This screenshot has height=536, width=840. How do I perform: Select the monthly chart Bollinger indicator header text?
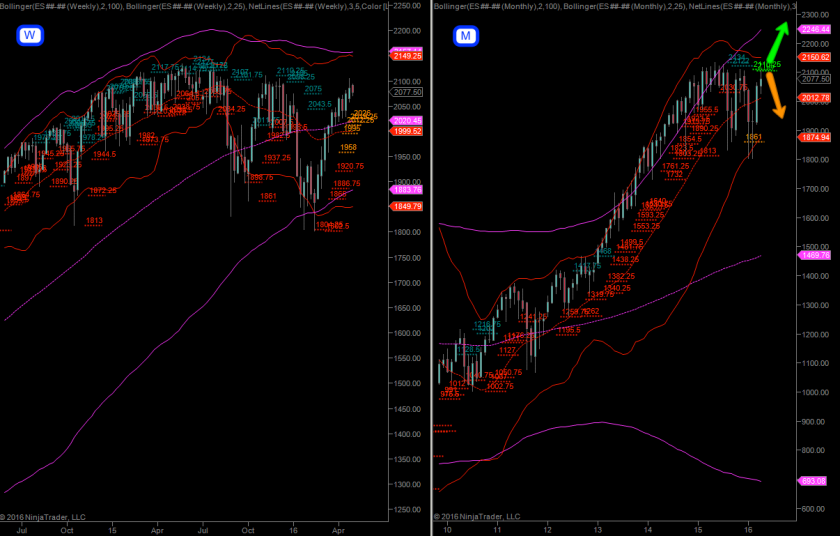point(615,6)
